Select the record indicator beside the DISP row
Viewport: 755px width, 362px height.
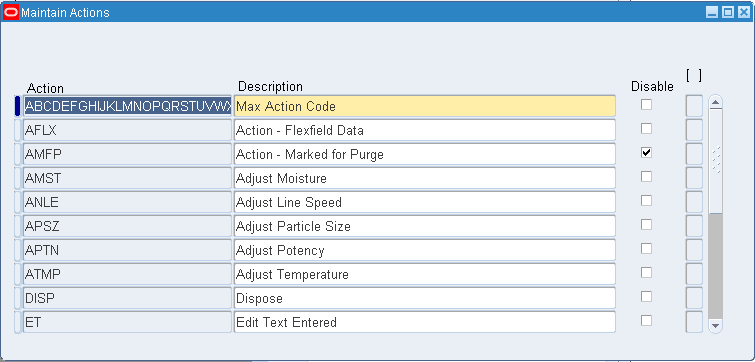pos(18,298)
